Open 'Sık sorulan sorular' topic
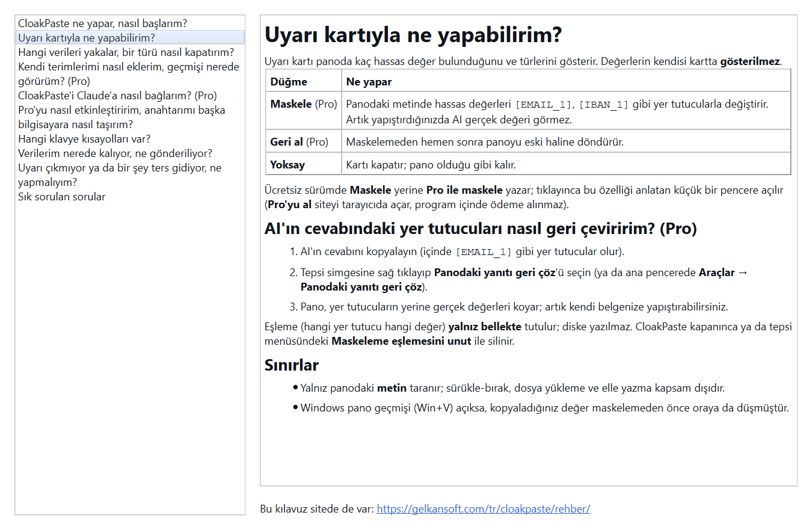The width and height of the screenshot is (812, 530). pyautogui.click(x=130, y=197)
